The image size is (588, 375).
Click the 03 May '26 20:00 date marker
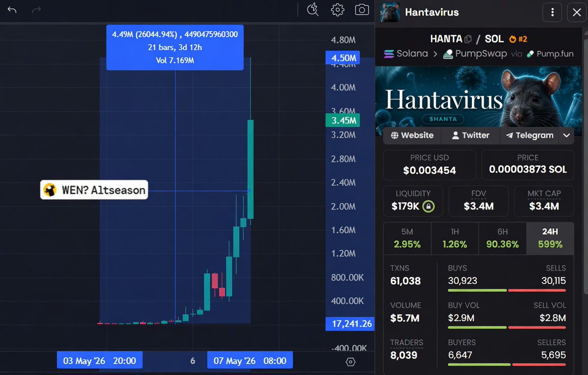click(99, 360)
